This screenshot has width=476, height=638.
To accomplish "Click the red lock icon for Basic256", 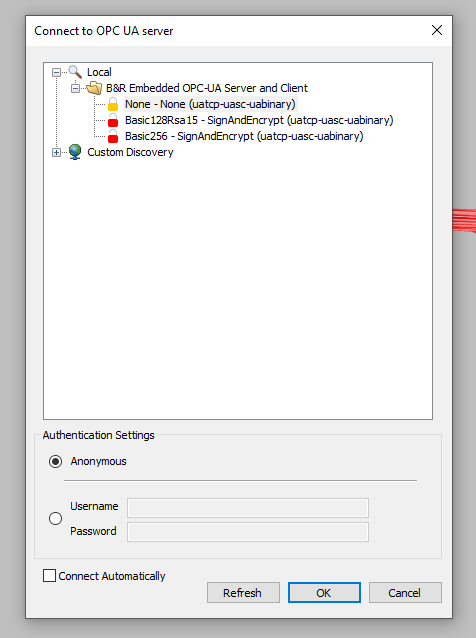I will point(113,136).
